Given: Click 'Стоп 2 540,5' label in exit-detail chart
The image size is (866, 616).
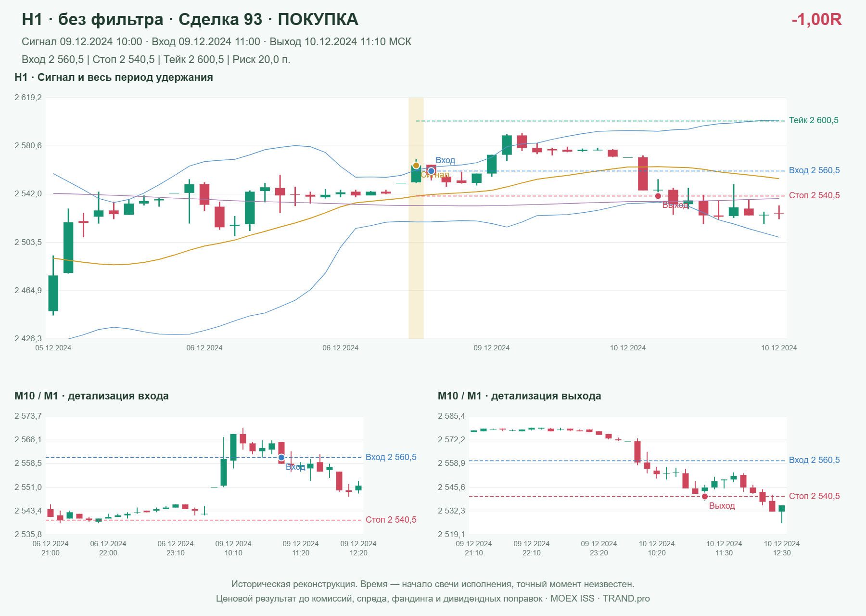Looking at the screenshot, I should pyautogui.click(x=815, y=496).
